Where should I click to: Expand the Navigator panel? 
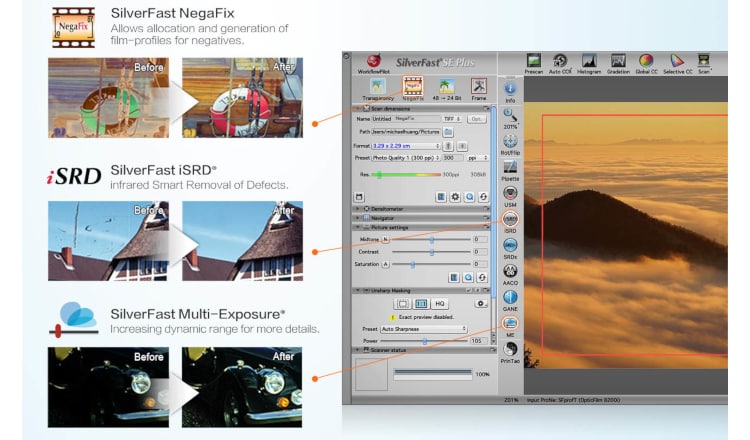[x=357, y=218]
